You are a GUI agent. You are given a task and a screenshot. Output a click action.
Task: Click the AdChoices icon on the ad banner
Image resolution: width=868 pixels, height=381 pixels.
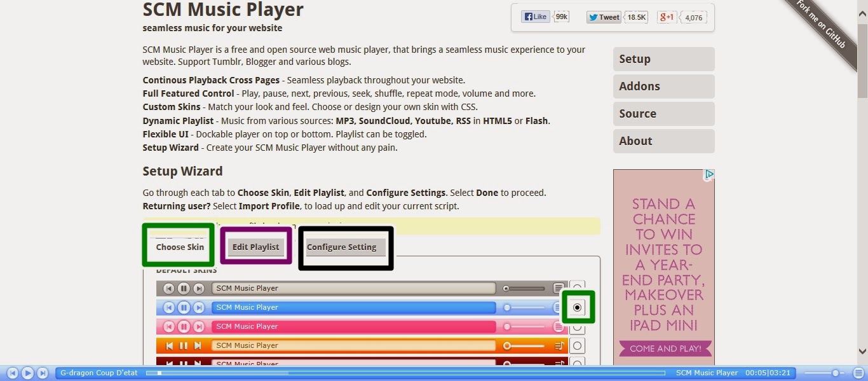pyautogui.click(x=709, y=174)
